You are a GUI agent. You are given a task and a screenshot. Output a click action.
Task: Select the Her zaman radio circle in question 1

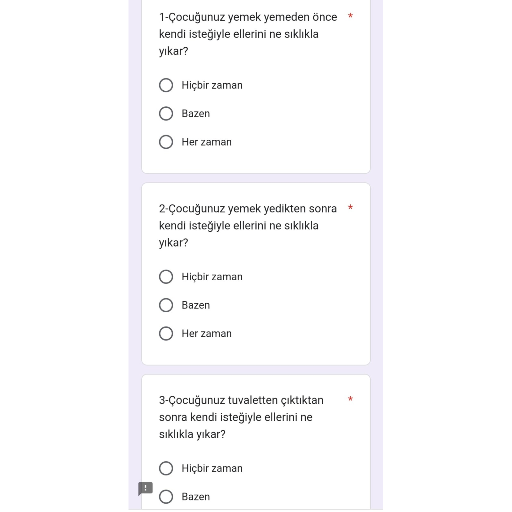[x=166, y=142]
